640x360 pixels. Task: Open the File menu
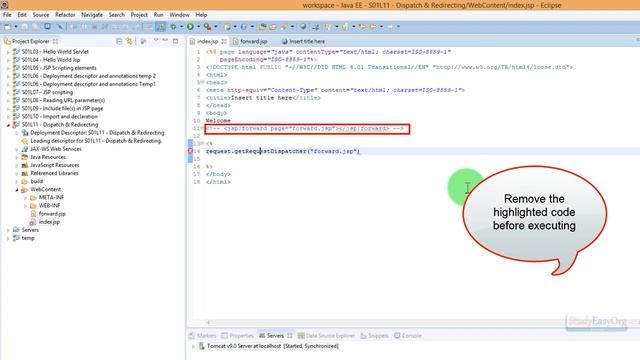pyautogui.click(x=7, y=15)
